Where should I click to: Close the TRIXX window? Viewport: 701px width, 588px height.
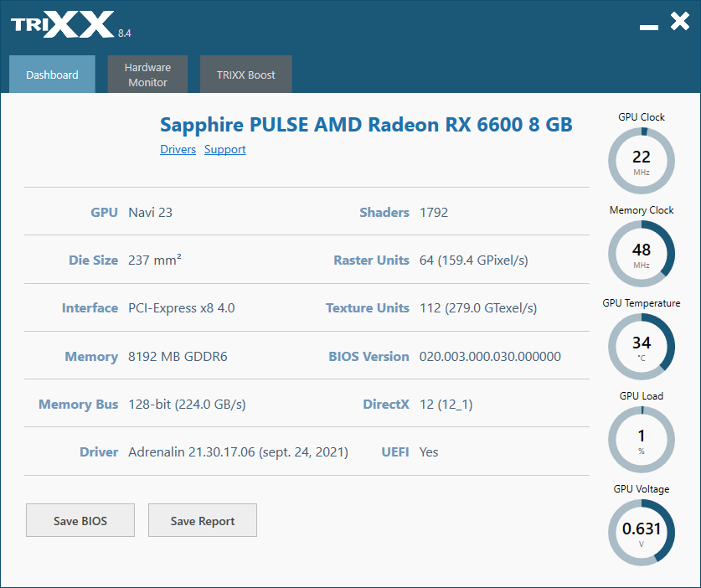680,21
